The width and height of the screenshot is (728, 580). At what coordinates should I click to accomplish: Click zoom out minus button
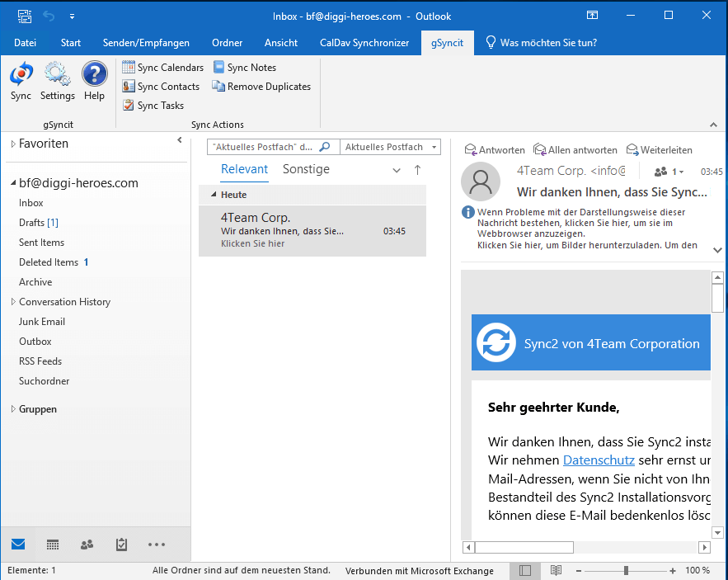[x=579, y=570]
